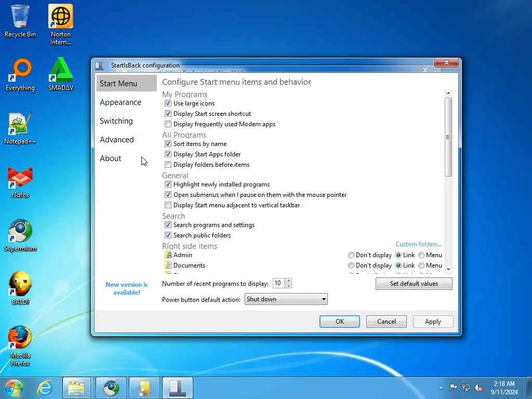The image size is (532, 399).
Task: Enable Display frequently used Modern apps
Action: point(168,124)
